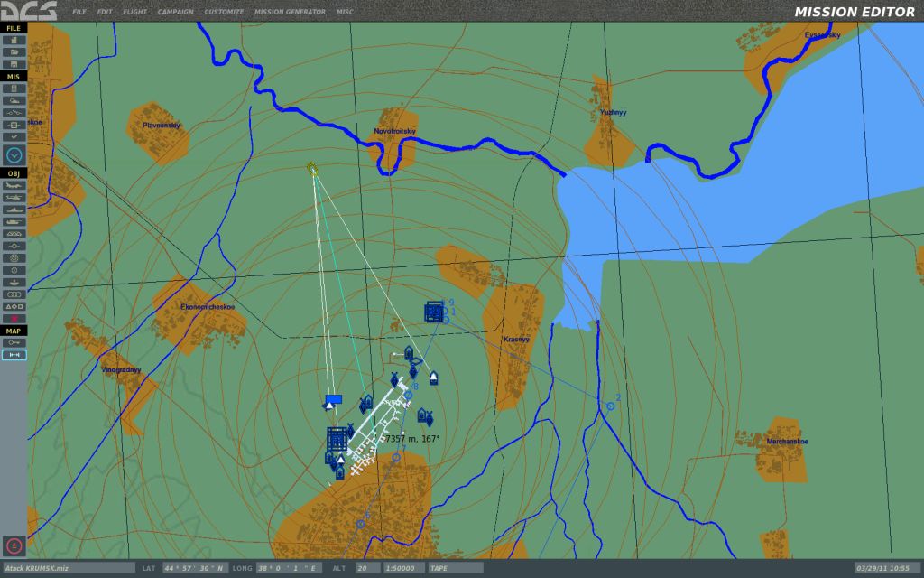Open the FILE menu
The height and width of the screenshot is (578, 924).
[x=79, y=12]
